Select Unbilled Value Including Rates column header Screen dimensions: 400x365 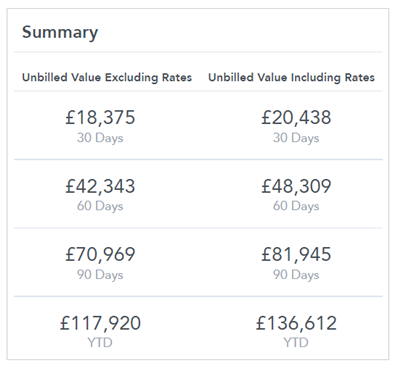click(x=291, y=77)
